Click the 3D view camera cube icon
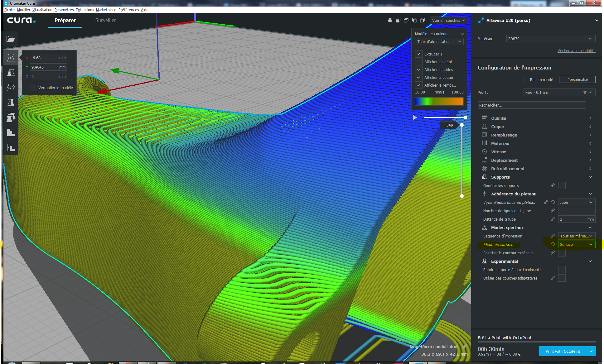This screenshot has width=604, height=364. tap(390, 20)
